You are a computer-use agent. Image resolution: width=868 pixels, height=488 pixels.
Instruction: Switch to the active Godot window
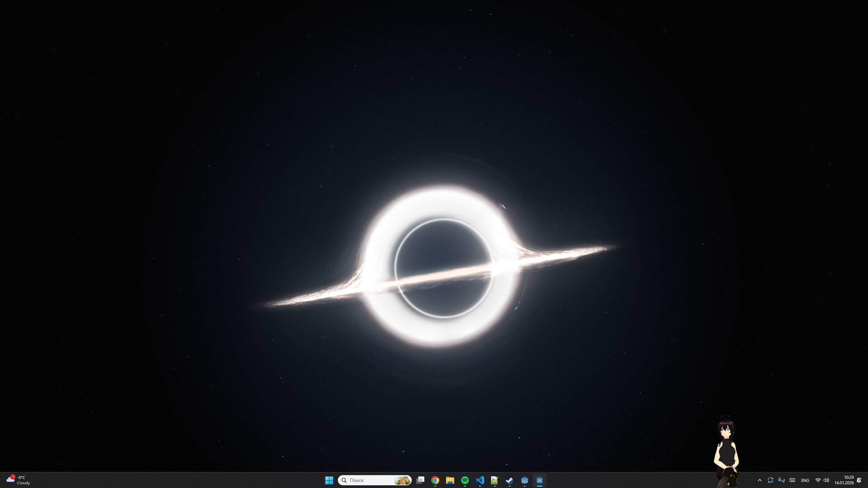[539, 480]
